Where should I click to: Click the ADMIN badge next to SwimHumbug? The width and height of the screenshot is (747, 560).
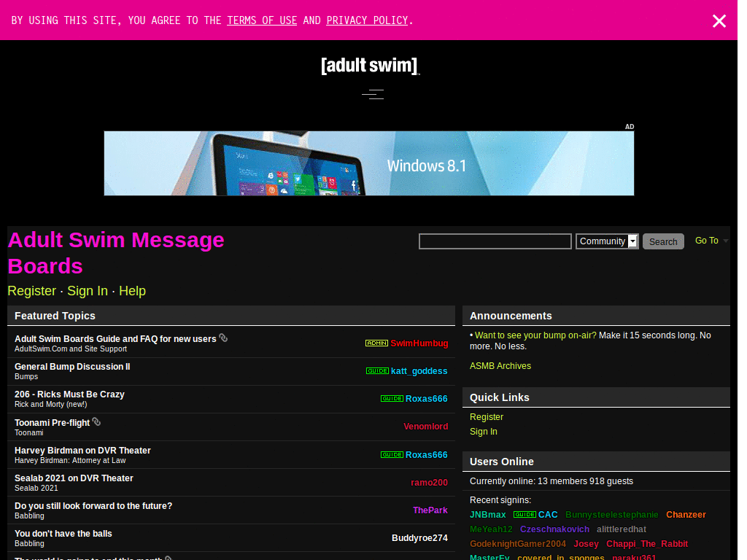[376, 343]
